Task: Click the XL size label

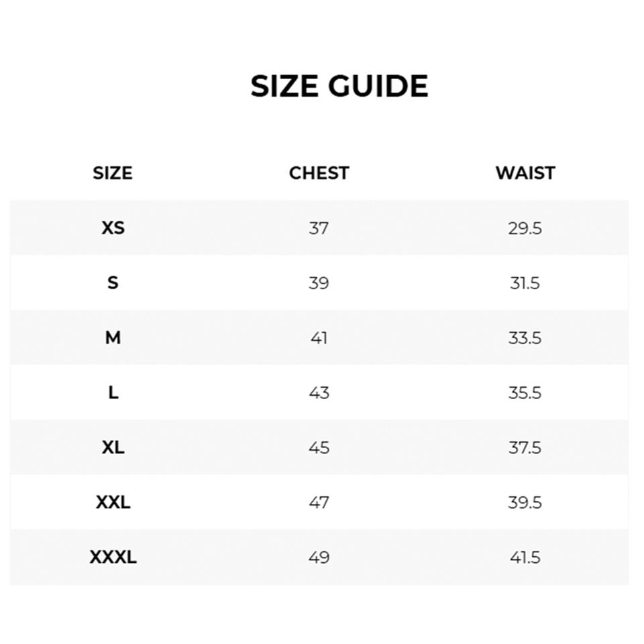Action: 113,447
